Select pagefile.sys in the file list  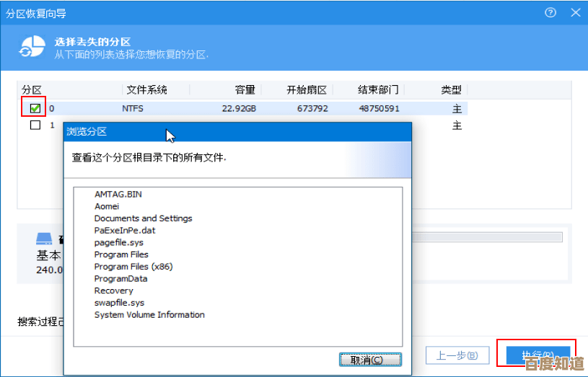(x=118, y=242)
